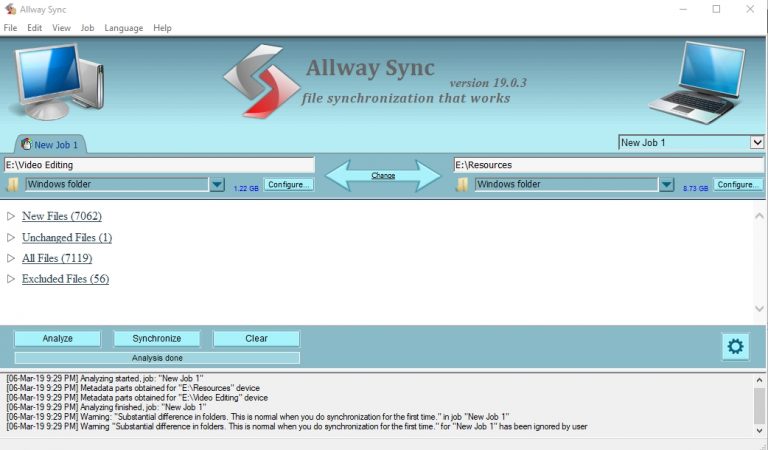The height and width of the screenshot is (450, 768).
Task: Expand the Excluded Files (56) group
Action: pyautogui.click(x=11, y=280)
